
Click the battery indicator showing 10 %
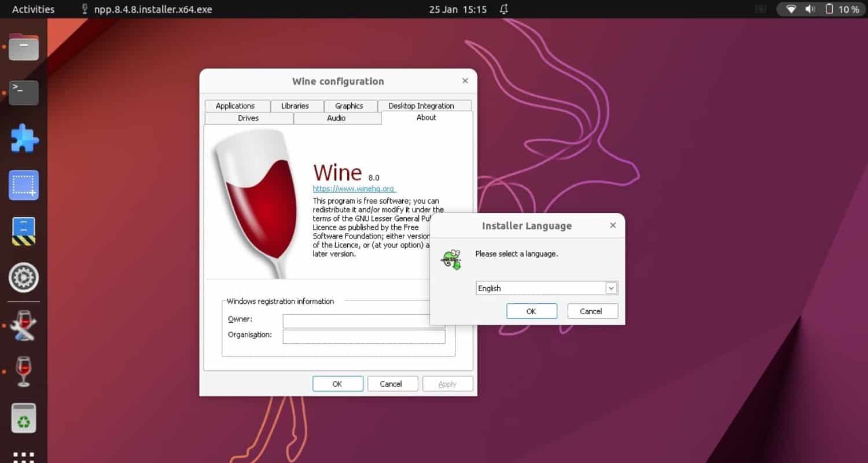[843, 9]
